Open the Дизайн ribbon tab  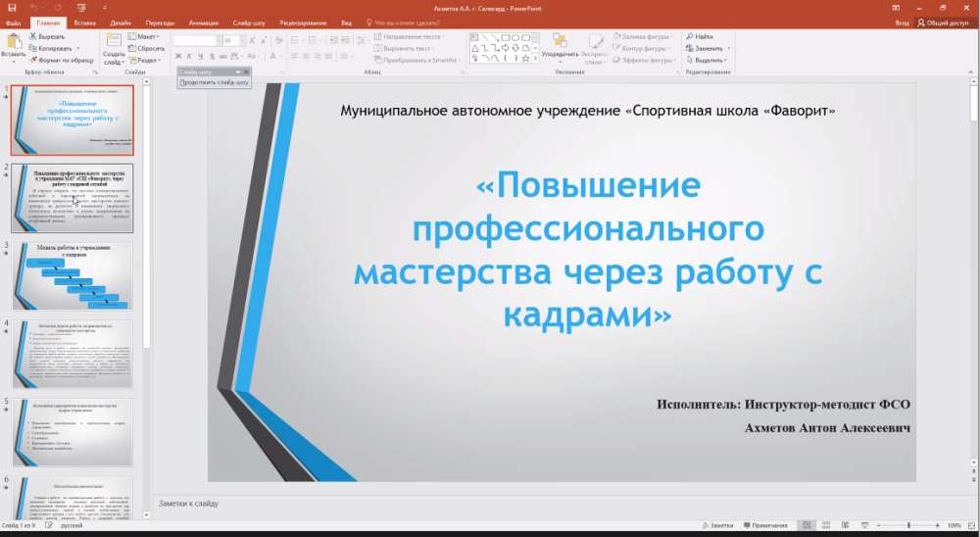[x=121, y=23]
